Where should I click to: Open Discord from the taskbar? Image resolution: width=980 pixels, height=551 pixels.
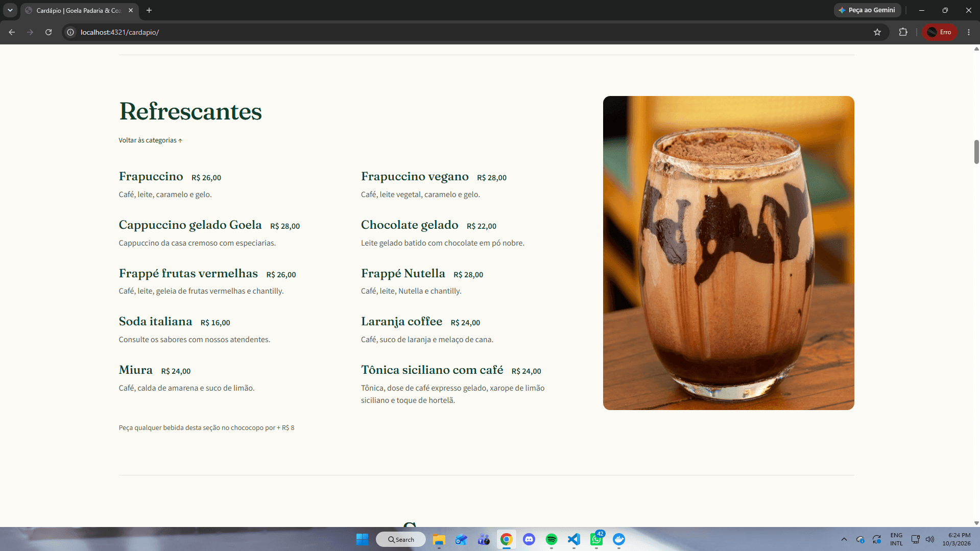coord(529,539)
